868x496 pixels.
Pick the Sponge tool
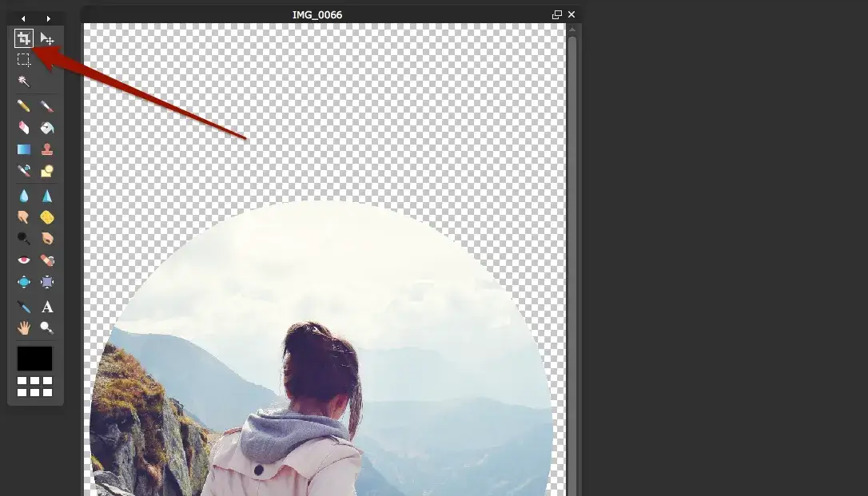click(47, 217)
